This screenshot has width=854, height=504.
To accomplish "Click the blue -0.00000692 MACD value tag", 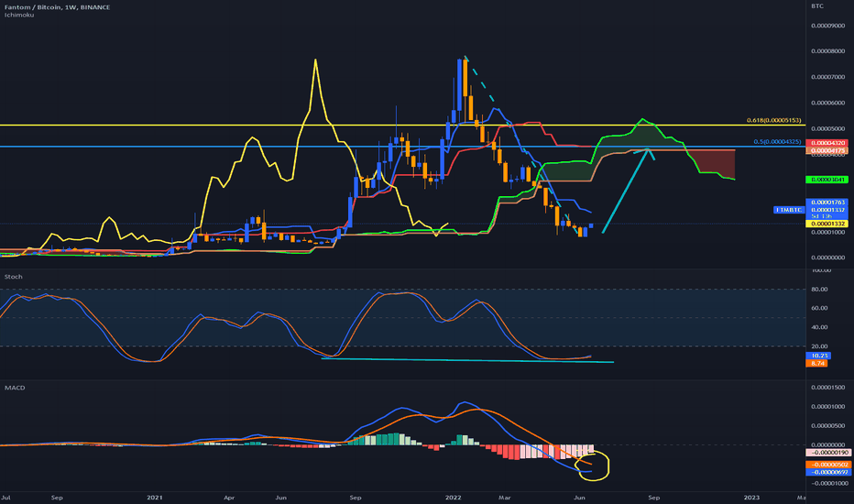I will pyautogui.click(x=827, y=472).
